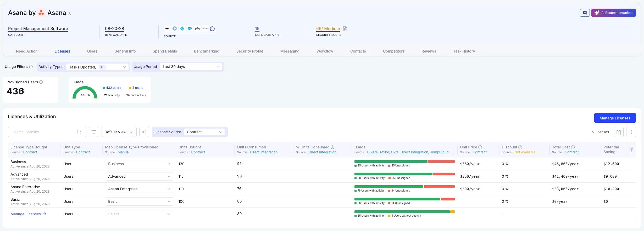Click the Provisioned Users info icon
This screenshot has width=644, height=231.
[41, 82]
